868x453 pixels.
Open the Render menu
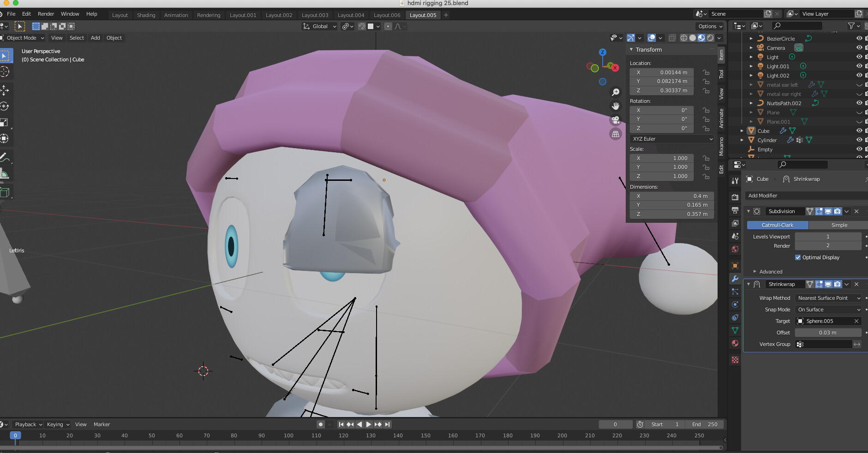tap(46, 14)
